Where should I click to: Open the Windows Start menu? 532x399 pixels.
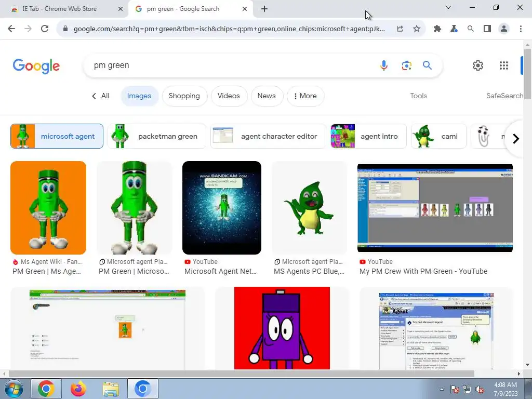14,389
